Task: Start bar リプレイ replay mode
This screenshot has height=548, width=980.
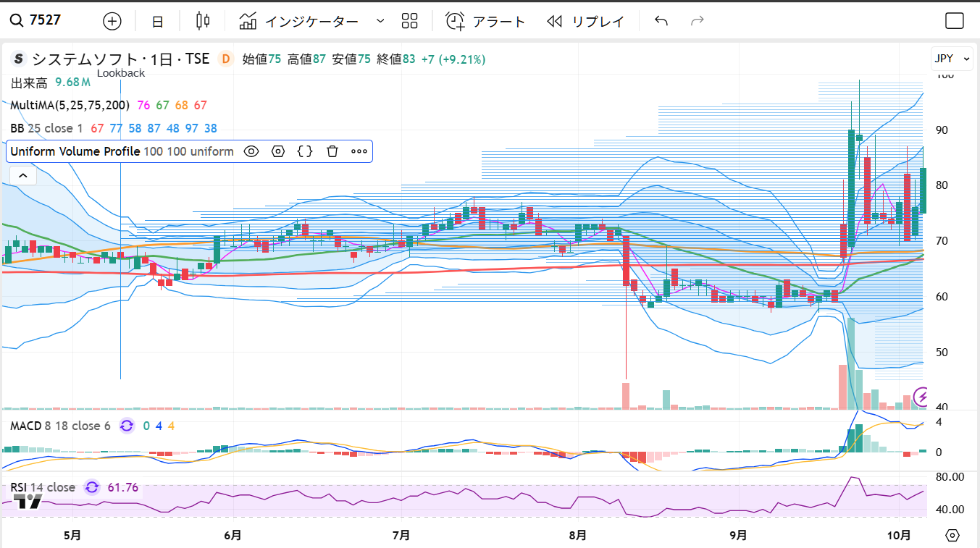Action: (585, 21)
